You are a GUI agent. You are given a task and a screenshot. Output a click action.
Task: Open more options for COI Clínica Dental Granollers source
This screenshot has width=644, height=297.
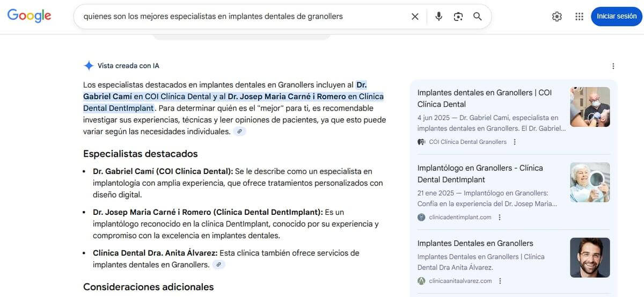[515, 142]
